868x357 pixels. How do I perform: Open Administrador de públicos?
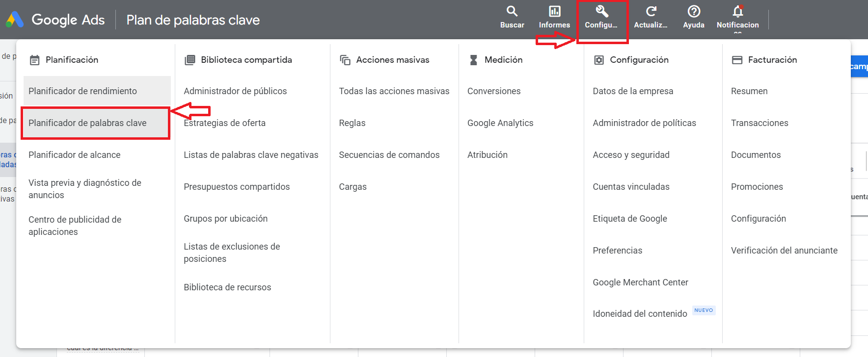tap(235, 91)
